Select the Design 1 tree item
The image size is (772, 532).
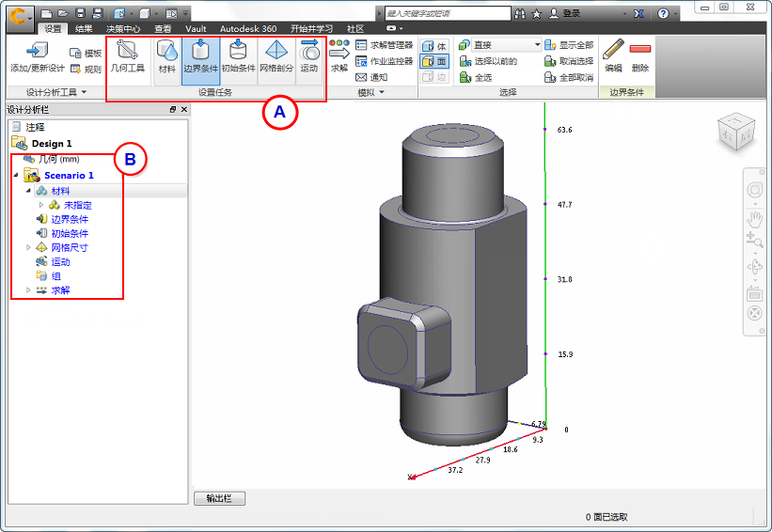(42, 144)
